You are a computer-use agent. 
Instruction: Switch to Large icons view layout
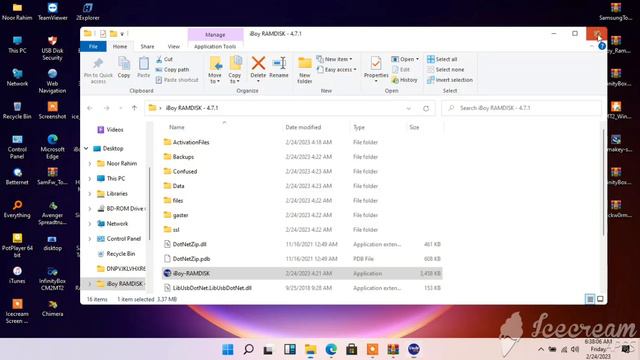pos(600,299)
